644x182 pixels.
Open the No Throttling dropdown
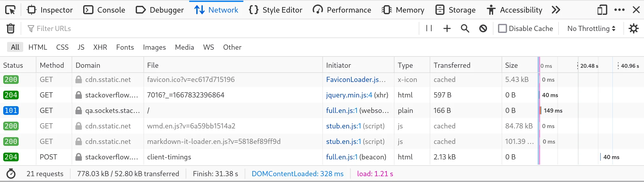591,28
